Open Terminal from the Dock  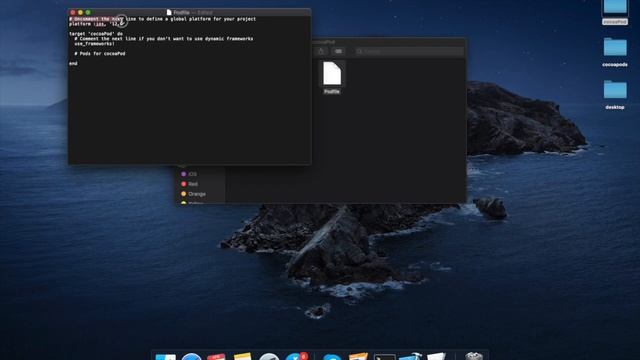[384, 357]
